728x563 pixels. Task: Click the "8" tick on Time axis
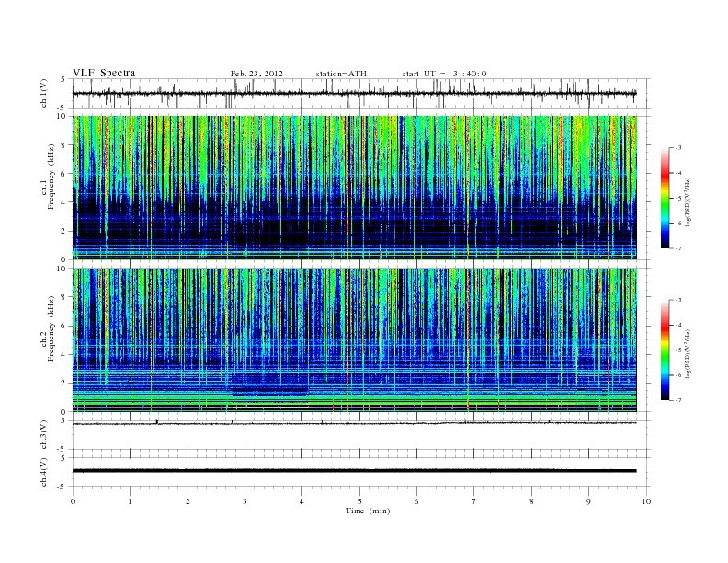(x=531, y=501)
